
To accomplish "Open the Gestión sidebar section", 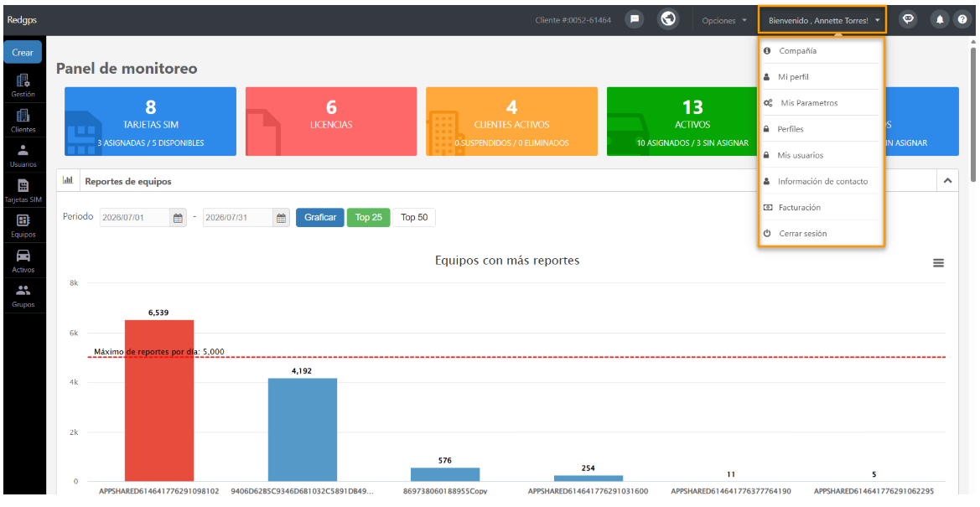I will [x=23, y=86].
